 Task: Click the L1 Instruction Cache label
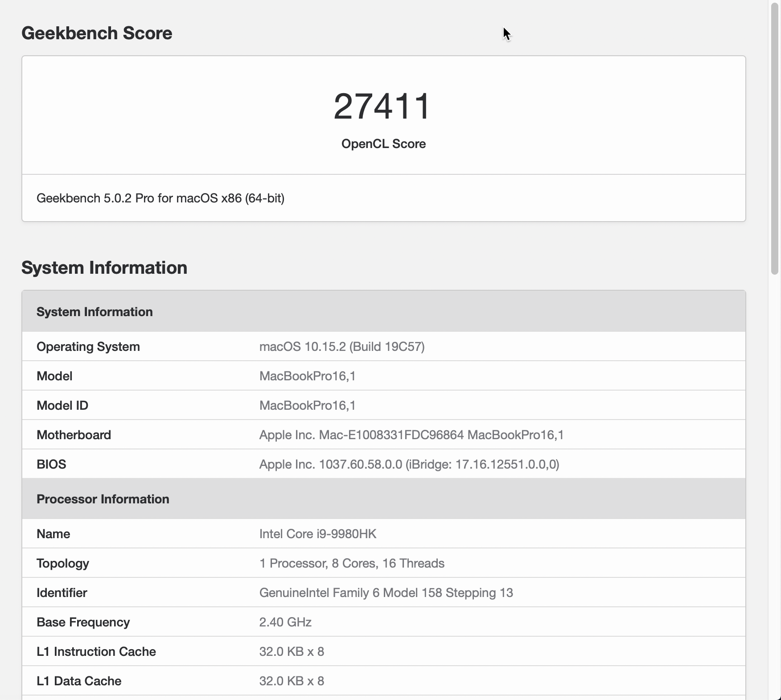click(96, 651)
